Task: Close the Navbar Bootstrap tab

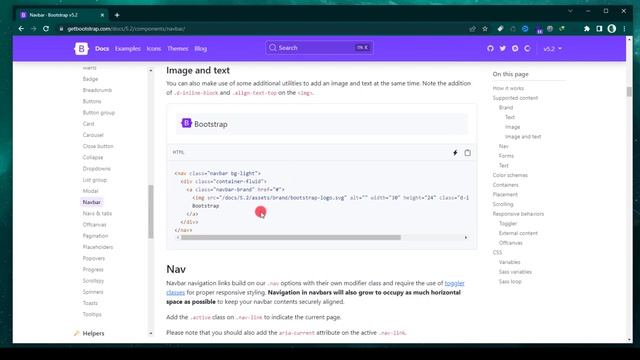Action: [x=102, y=15]
